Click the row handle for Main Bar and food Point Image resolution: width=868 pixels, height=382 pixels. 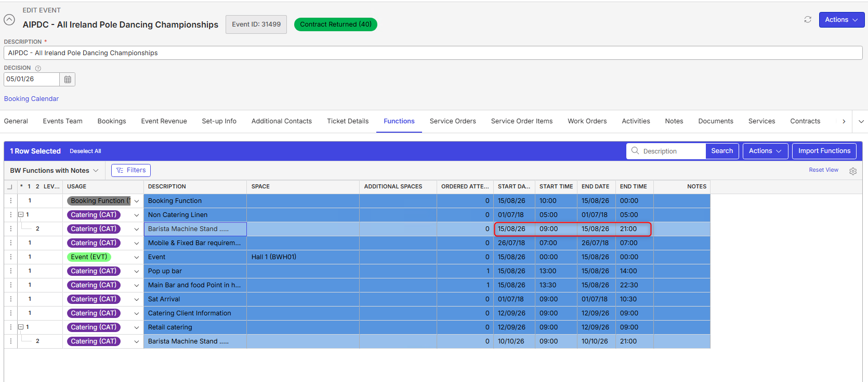(x=11, y=285)
